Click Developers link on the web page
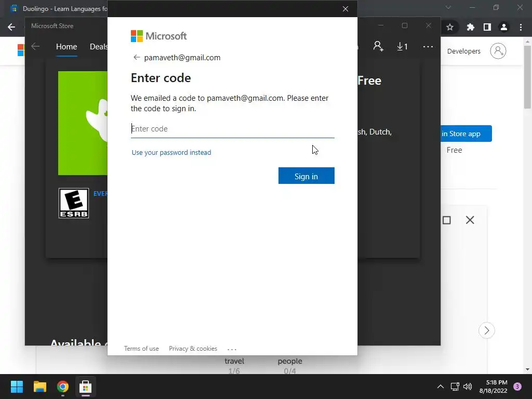 coord(463,51)
